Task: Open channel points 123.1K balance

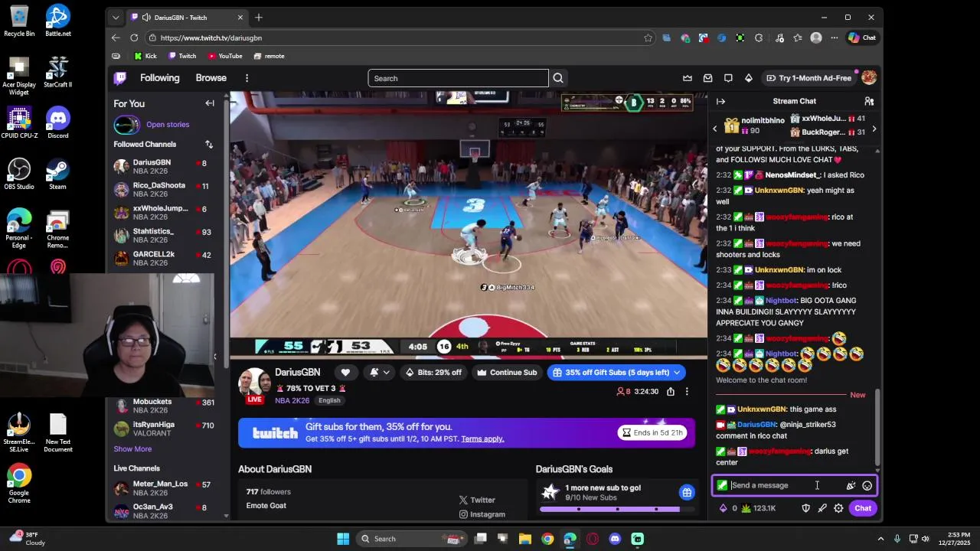Action: (x=758, y=508)
